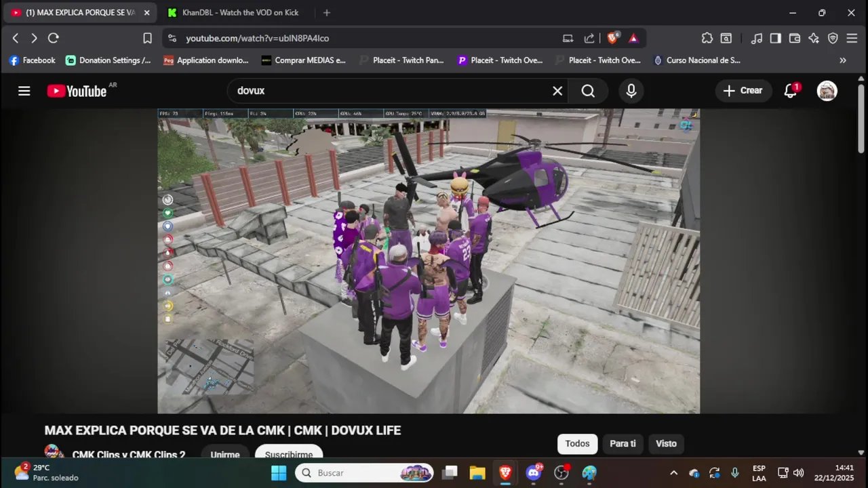
Task: Select the Todos filter chip
Action: pyautogui.click(x=577, y=444)
